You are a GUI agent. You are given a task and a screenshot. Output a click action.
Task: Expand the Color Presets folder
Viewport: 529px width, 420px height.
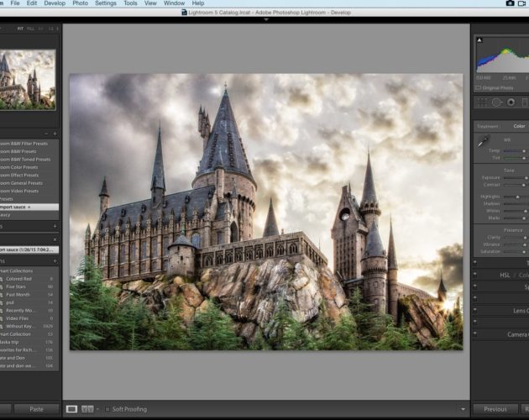point(18,167)
